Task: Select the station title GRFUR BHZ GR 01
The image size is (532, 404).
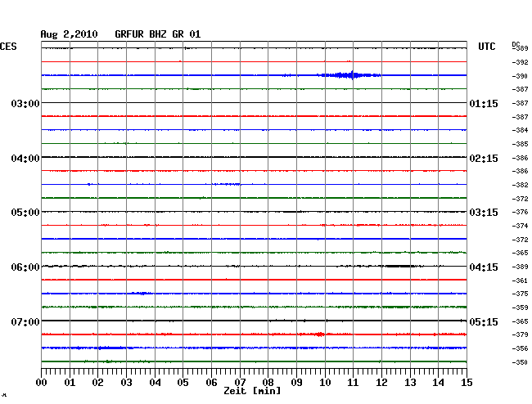Action: click(x=157, y=34)
